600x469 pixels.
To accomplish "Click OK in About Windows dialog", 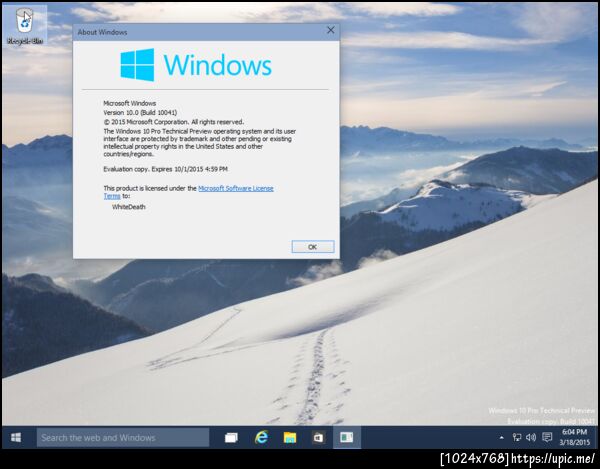I will [313, 247].
